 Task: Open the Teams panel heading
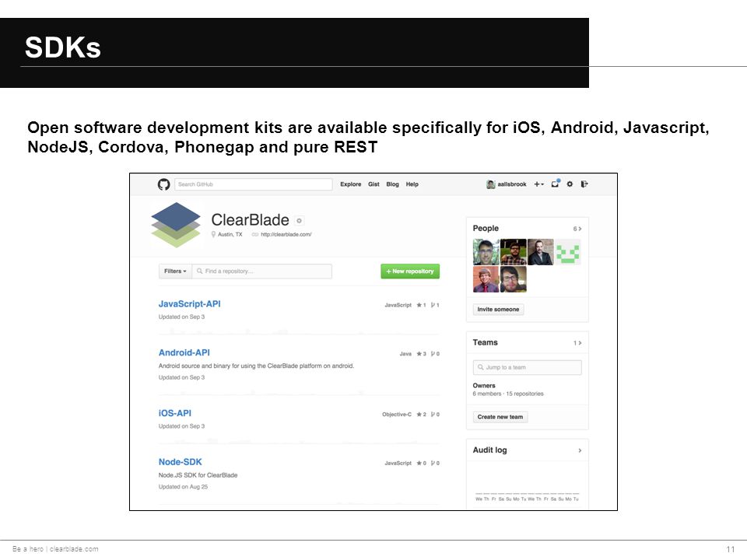pos(485,343)
